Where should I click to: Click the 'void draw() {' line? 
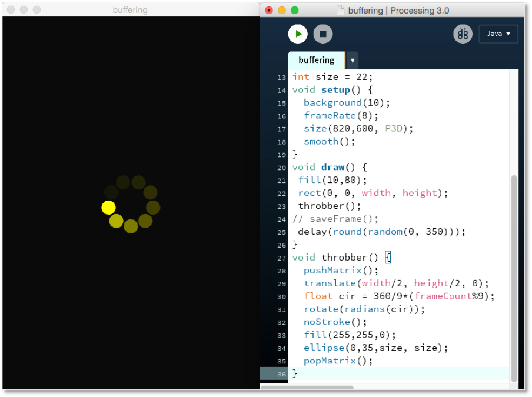pos(330,167)
